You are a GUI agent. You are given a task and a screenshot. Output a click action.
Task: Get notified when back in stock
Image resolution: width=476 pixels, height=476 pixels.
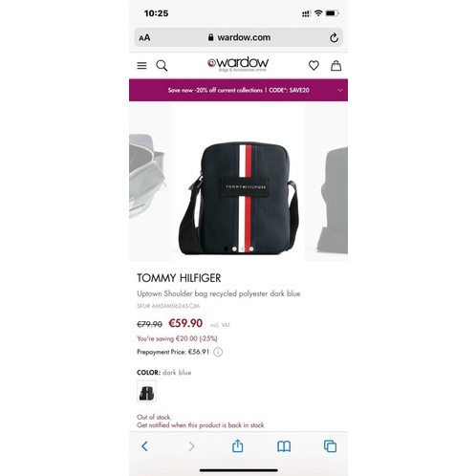click(x=201, y=425)
